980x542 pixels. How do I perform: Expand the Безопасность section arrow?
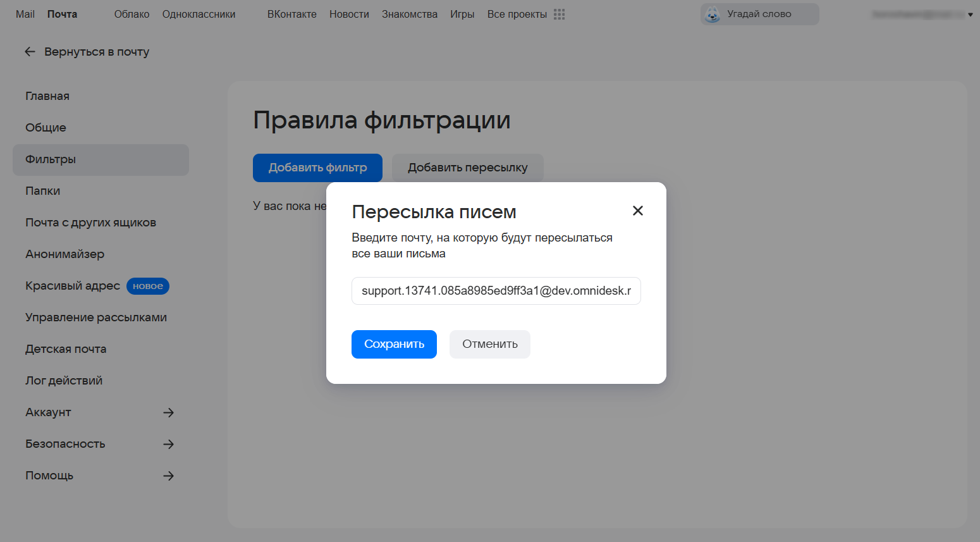(x=168, y=444)
